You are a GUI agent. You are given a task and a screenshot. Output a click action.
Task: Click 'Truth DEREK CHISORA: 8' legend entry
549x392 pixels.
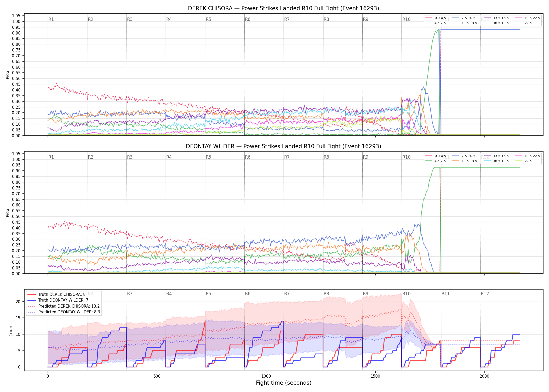pyautogui.click(x=56, y=295)
